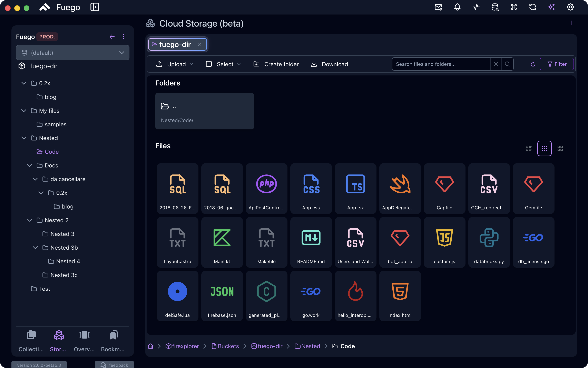Navigate to Buckets breadcrumb
588x368 pixels.
click(225, 346)
